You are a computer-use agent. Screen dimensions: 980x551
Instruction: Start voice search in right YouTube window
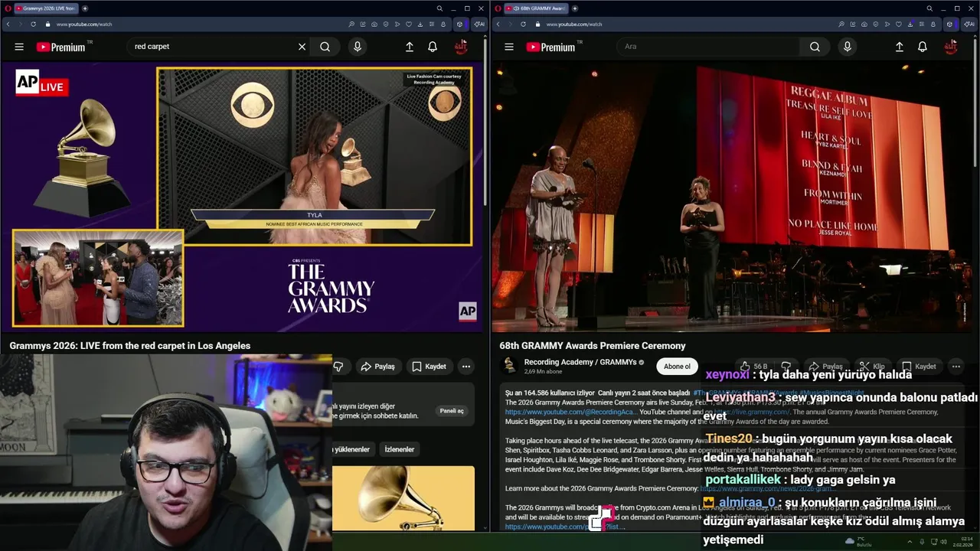pos(847,47)
